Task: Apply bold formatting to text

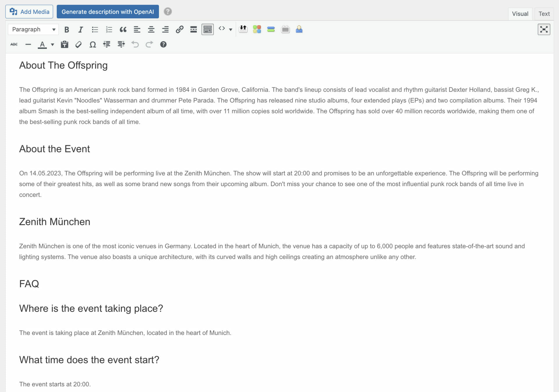Action: click(66, 29)
